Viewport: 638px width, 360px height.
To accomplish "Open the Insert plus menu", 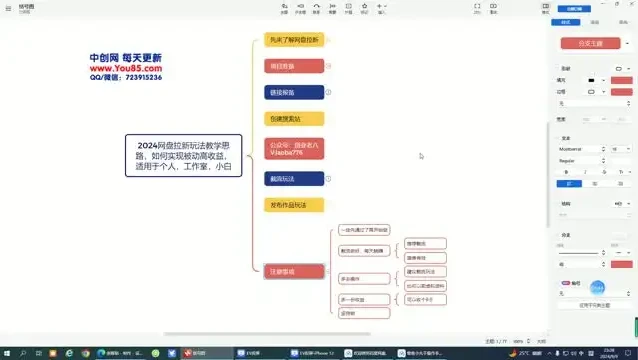I will (381, 8).
